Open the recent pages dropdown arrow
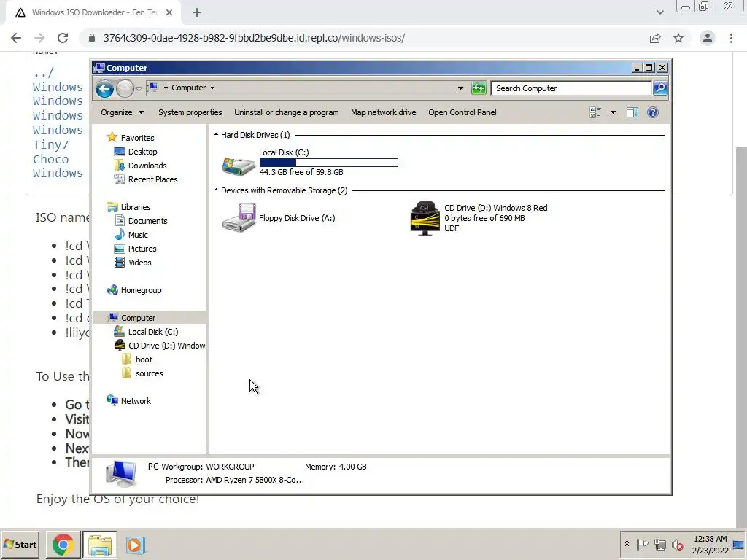Image resolution: width=747 pixels, height=560 pixels. (139, 88)
